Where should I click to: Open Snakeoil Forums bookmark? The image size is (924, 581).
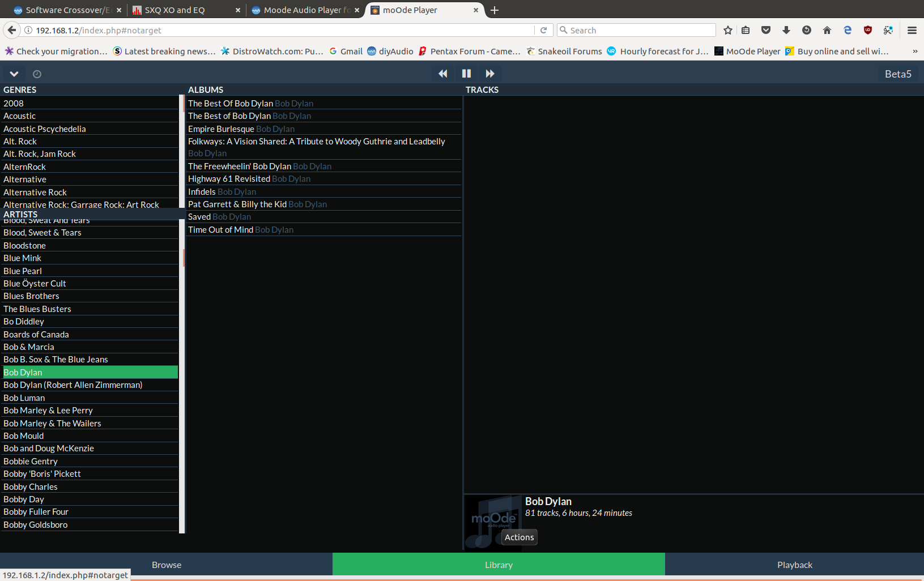(x=564, y=51)
